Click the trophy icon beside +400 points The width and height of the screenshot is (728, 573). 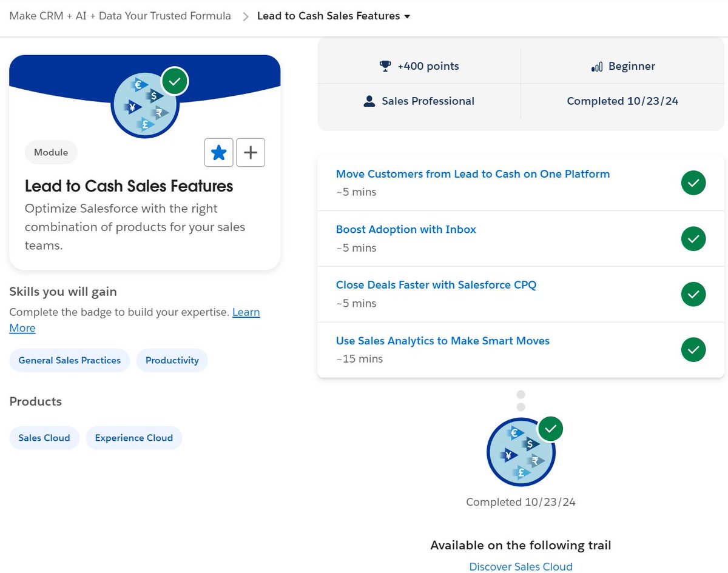click(385, 66)
